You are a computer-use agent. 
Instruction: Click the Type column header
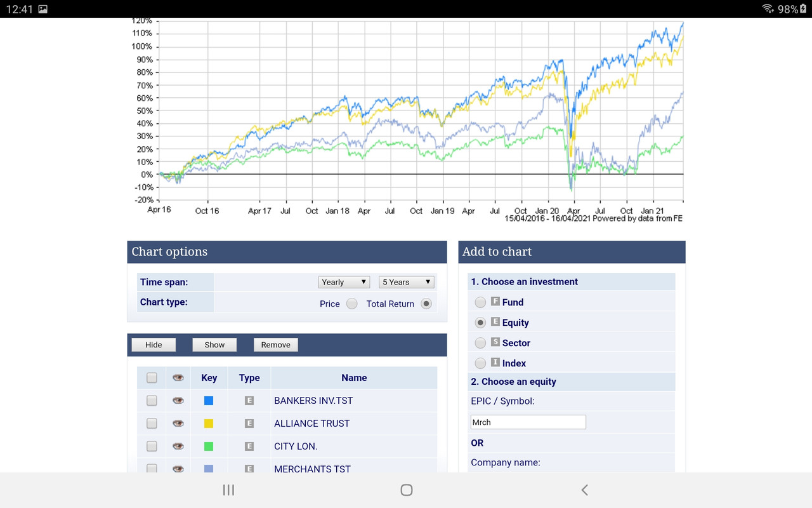[x=249, y=378]
